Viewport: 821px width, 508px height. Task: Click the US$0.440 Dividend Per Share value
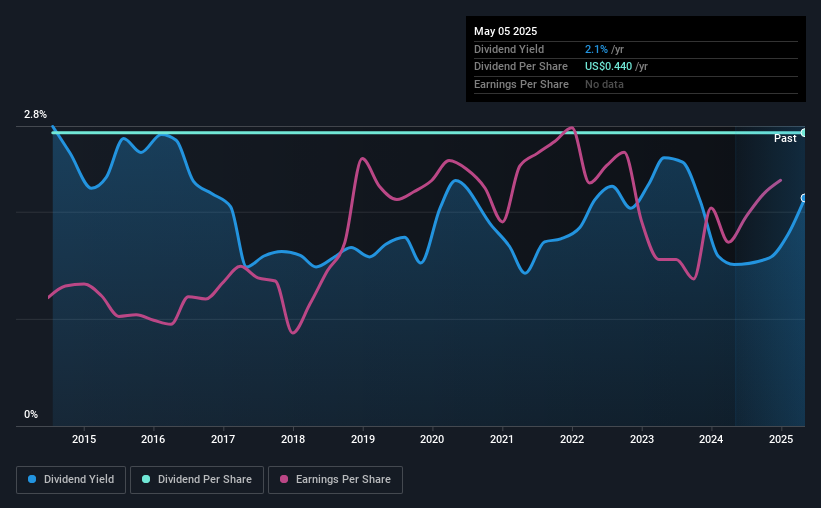pos(608,67)
